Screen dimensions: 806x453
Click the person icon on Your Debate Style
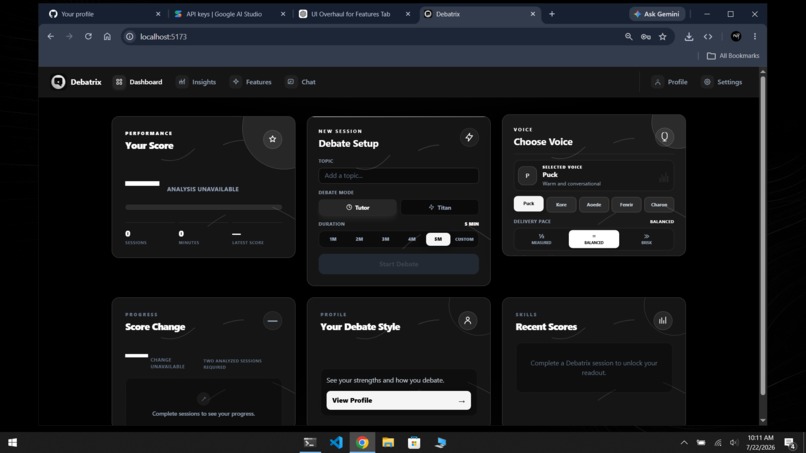[467, 320]
